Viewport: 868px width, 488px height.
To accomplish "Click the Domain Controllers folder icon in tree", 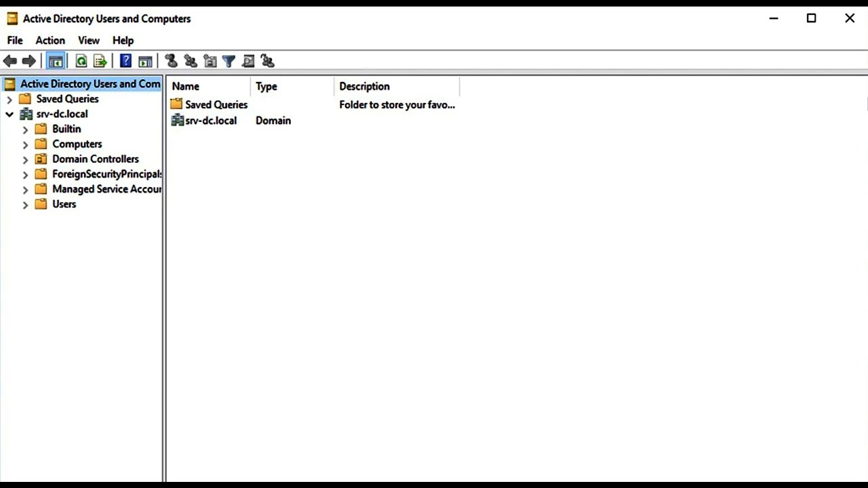I will pyautogui.click(x=41, y=159).
